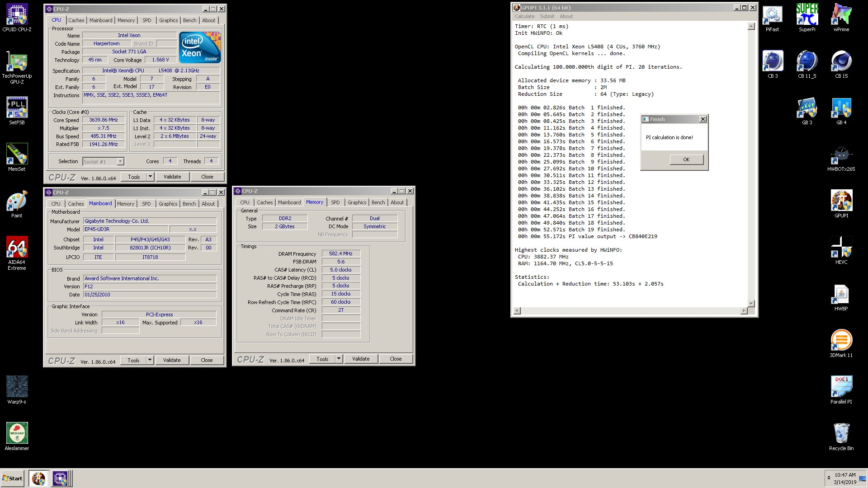
Task: Switch to Bench tab in top CPU-Z
Action: tap(189, 20)
